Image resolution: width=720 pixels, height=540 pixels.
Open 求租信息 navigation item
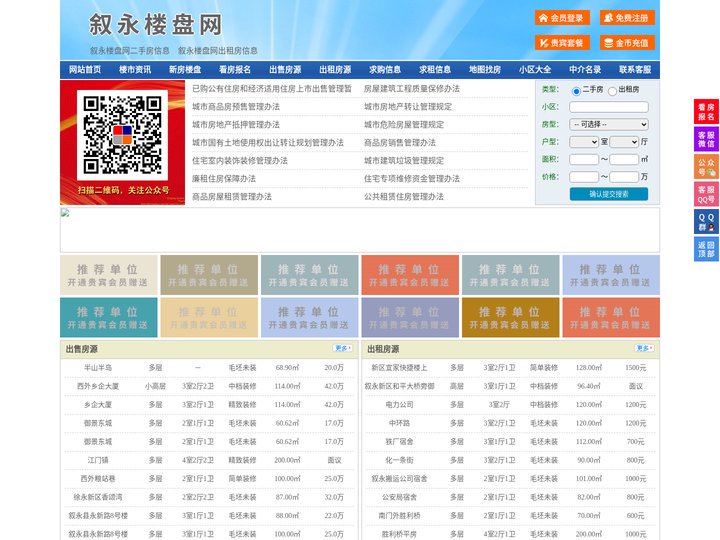pyautogui.click(x=435, y=70)
